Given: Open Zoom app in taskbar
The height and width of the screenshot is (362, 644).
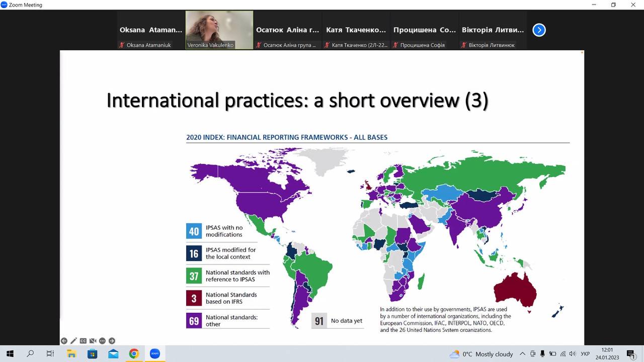Looking at the screenshot, I should point(154,354).
